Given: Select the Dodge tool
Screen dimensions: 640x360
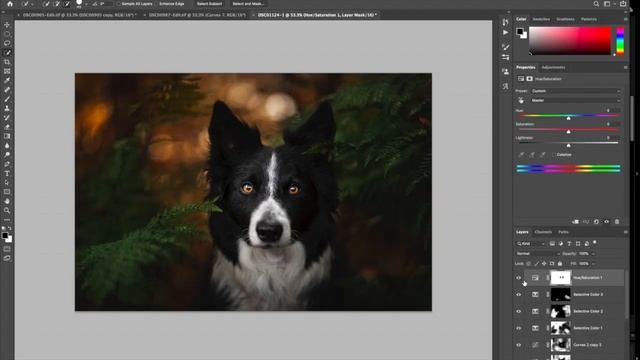Looking at the screenshot, I should click(7, 155).
